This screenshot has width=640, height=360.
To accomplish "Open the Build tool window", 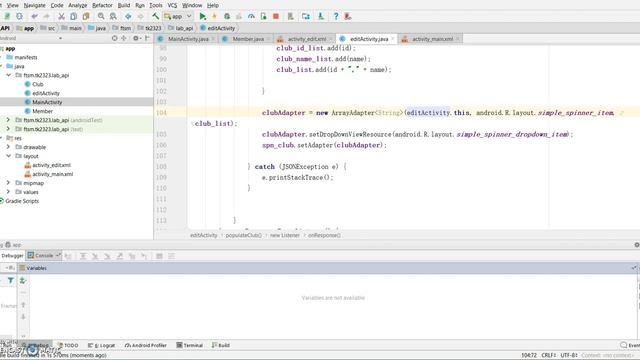I will [x=221, y=345].
